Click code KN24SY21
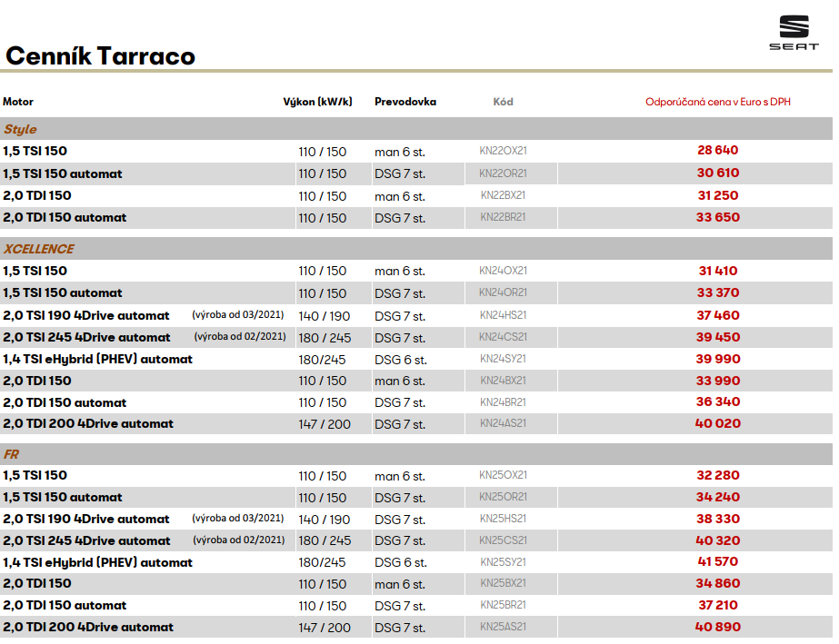The height and width of the screenshot is (644, 839). (x=503, y=359)
